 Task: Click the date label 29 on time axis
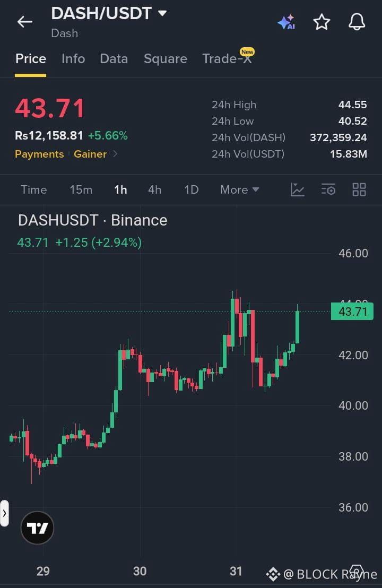(x=43, y=571)
